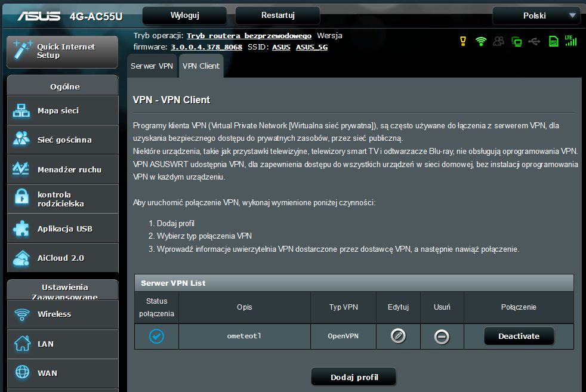The image size is (586, 392).
Task: Remove the ometeotl VPN profile
Action: tap(442, 337)
